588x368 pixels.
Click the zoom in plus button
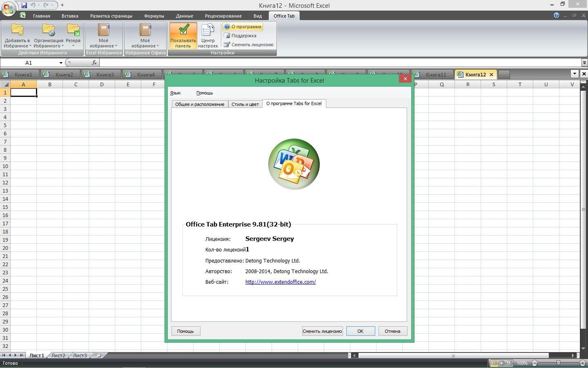click(583, 363)
